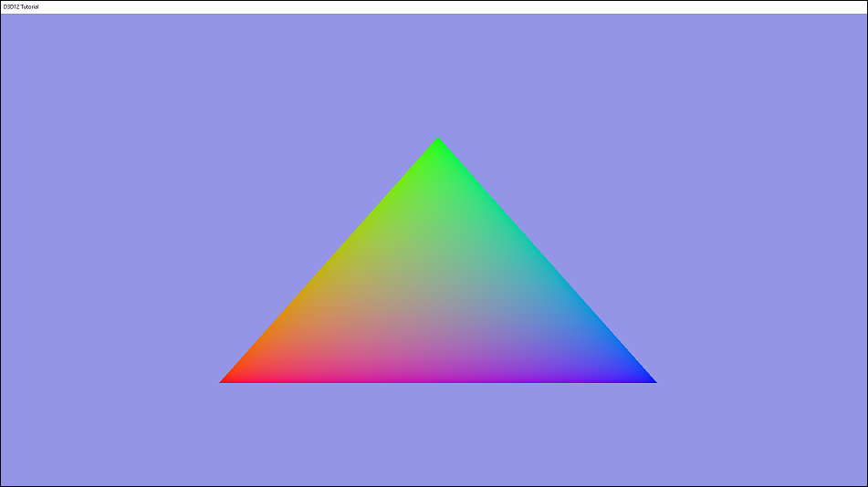This screenshot has height=487, width=868.
Task: Select the grayish center of the triangle
Action: pyautogui.click(x=438, y=301)
